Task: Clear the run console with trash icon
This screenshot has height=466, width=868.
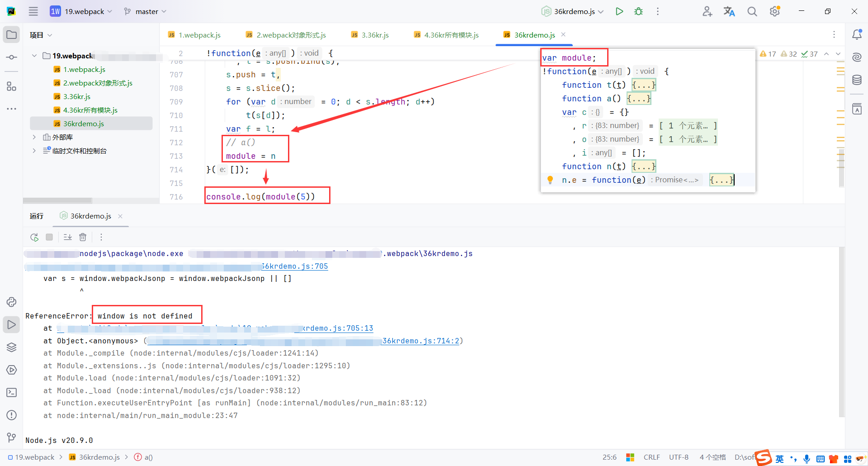Action: [83, 237]
